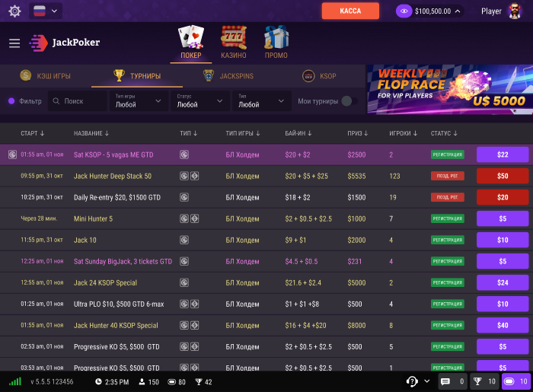
Task: Click type icon in Sat Sunday BigJack row
Action: point(184,261)
